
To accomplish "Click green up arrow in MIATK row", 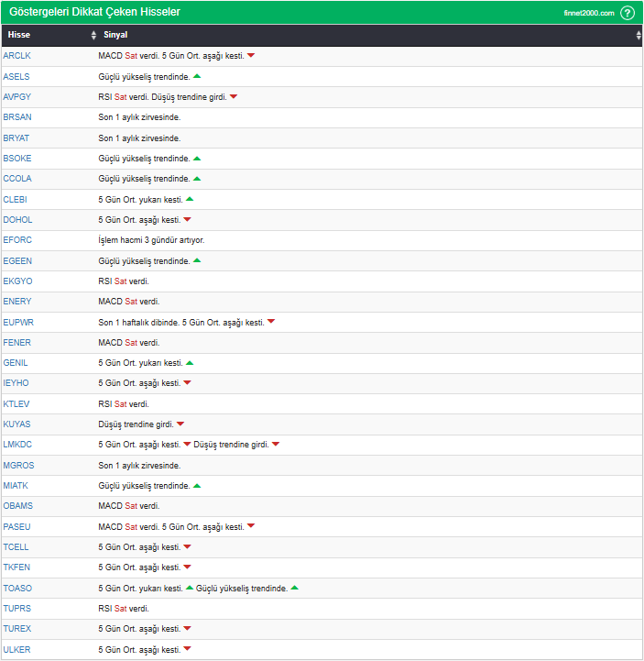I will (x=197, y=486).
